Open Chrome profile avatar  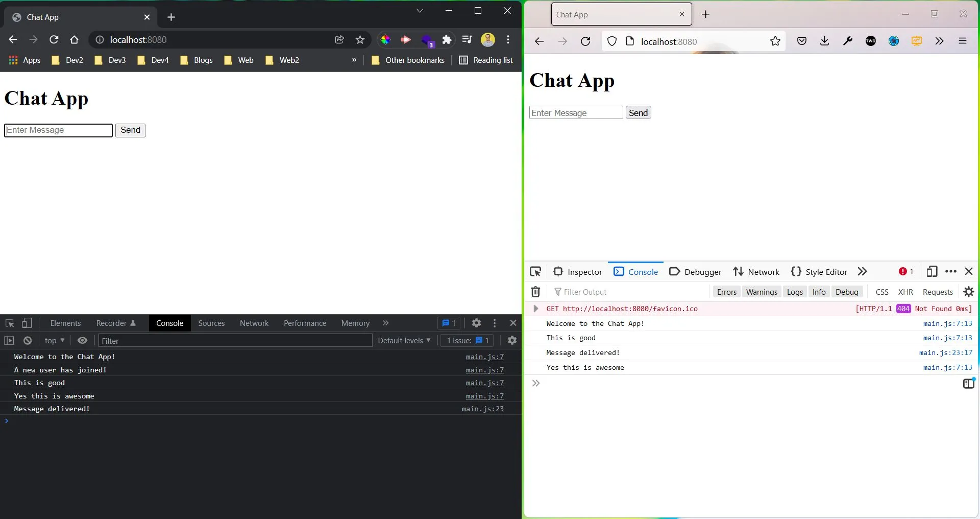pos(488,39)
